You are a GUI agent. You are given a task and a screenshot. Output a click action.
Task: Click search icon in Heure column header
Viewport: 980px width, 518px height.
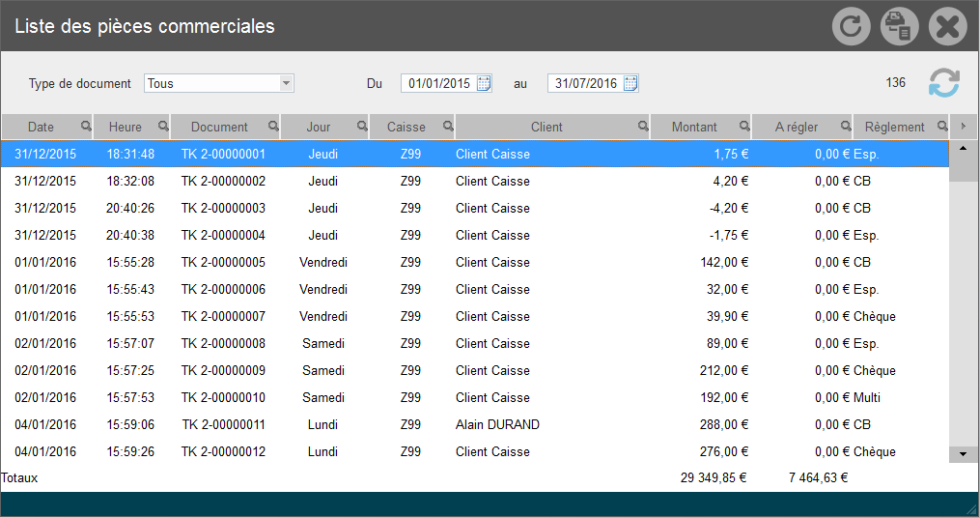(163, 127)
